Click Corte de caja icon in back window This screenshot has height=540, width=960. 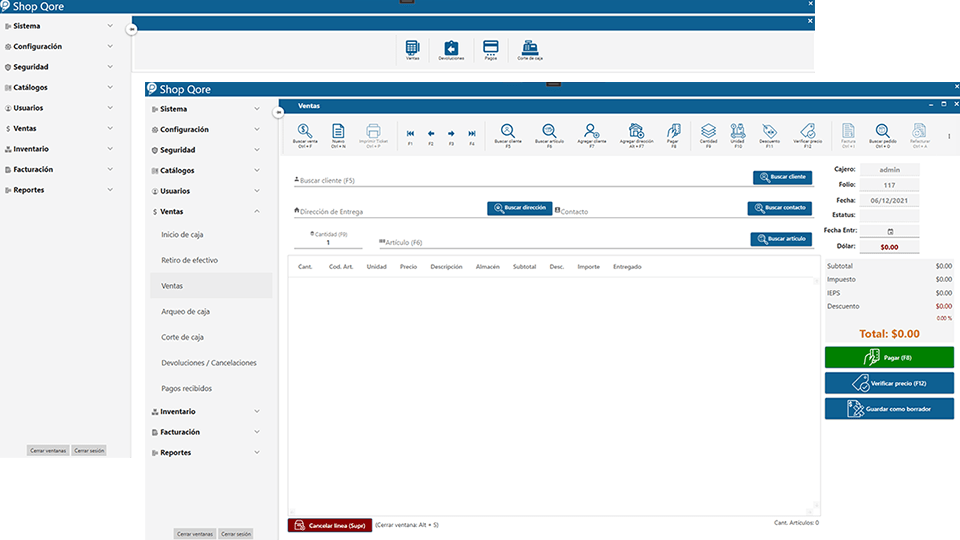[530, 50]
